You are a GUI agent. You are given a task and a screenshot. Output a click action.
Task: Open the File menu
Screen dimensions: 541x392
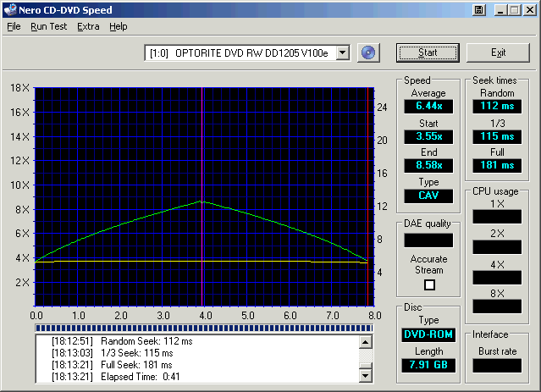pyautogui.click(x=14, y=26)
